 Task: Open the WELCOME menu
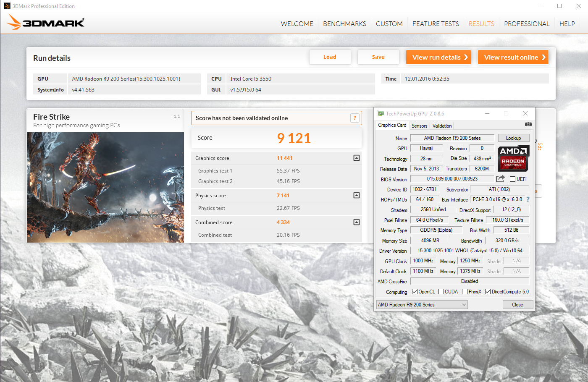pyautogui.click(x=297, y=24)
